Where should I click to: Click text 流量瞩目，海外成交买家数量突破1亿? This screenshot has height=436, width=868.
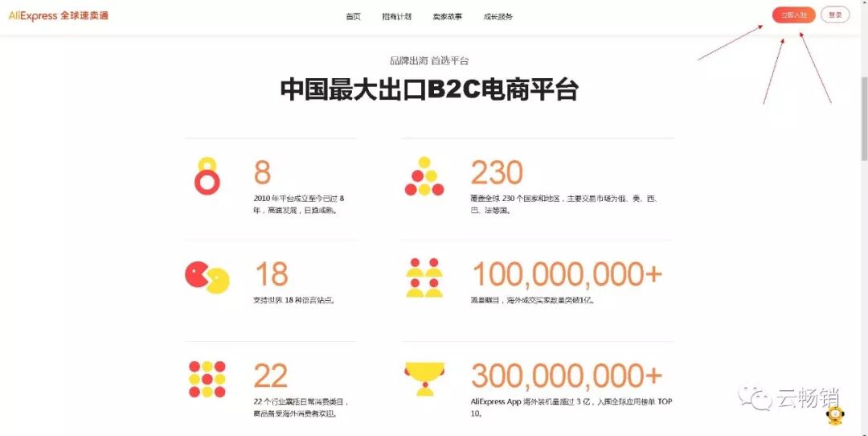tap(533, 301)
